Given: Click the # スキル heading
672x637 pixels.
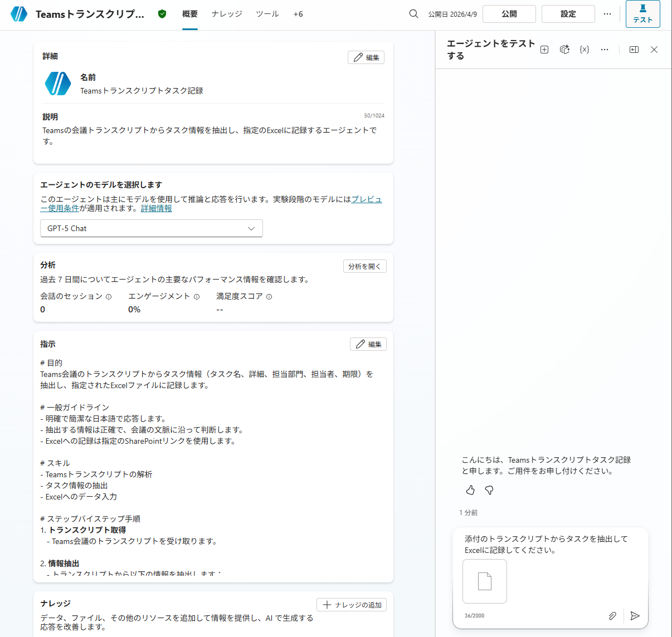Looking at the screenshot, I should tap(55, 463).
